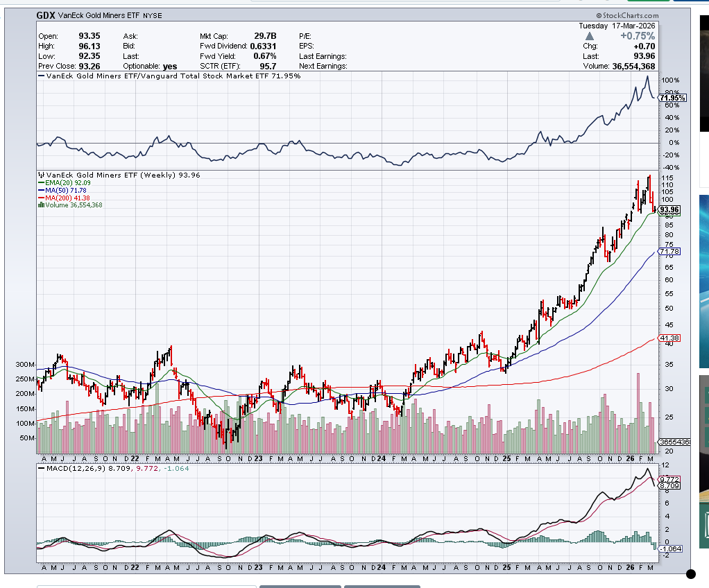Click the 41.38 MA(200) price axis tag

coord(667,338)
